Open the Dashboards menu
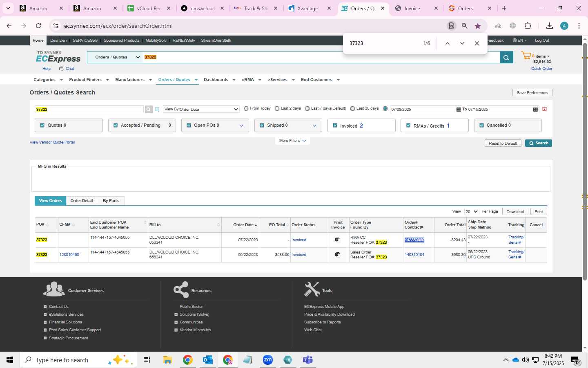 [x=219, y=80]
